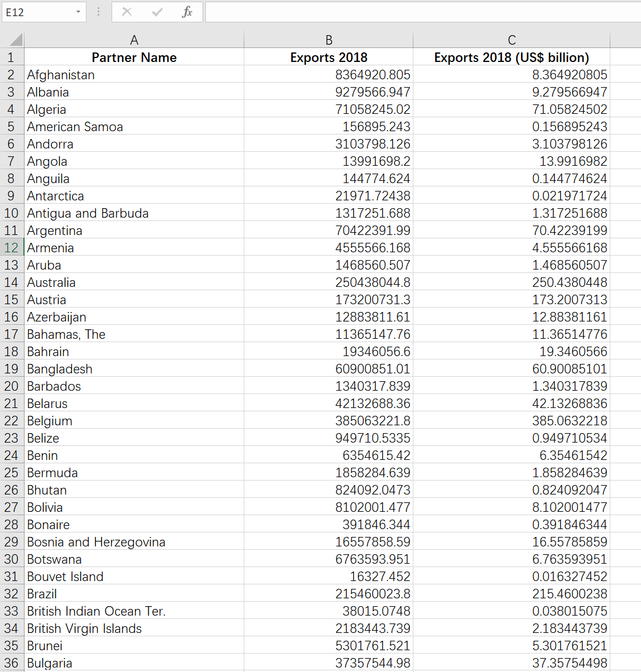Click 'Exports 2018 (US$ billion)' header cell
The height and width of the screenshot is (672, 641).
click(512, 57)
